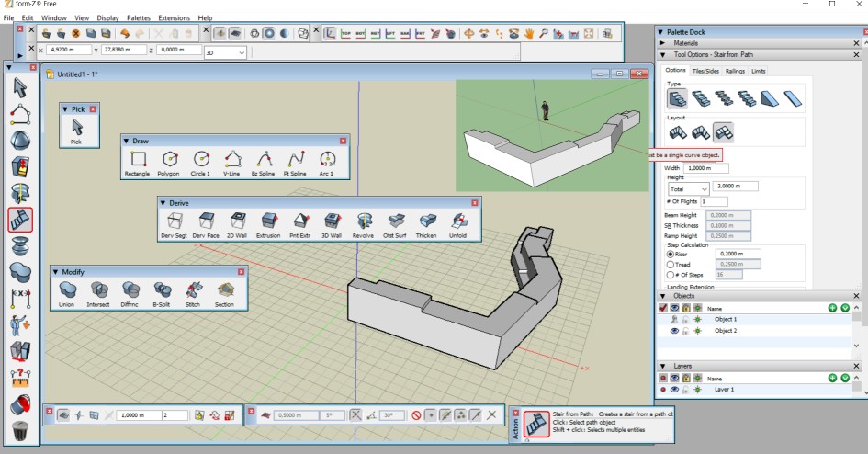The image size is (868, 454).
Task: Open the Height Total dropdown
Action: click(689, 188)
